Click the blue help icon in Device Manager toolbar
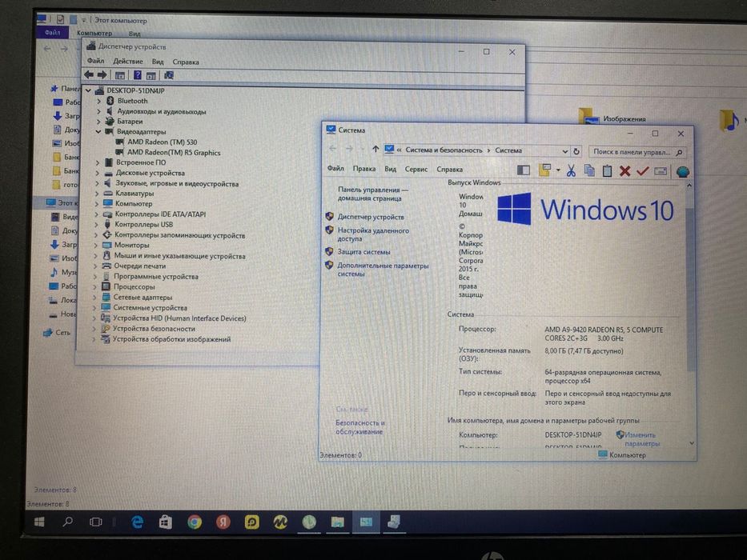The height and width of the screenshot is (560, 747). [137, 75]
